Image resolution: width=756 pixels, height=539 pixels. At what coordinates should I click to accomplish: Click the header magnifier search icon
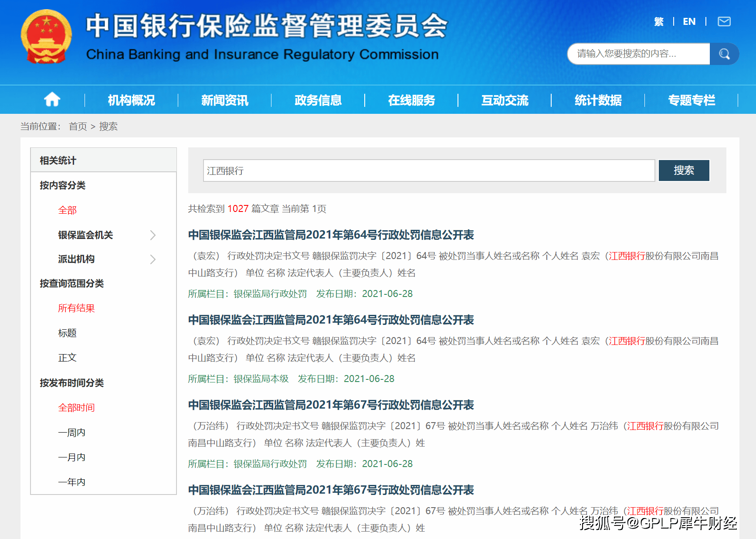(724, 54)
